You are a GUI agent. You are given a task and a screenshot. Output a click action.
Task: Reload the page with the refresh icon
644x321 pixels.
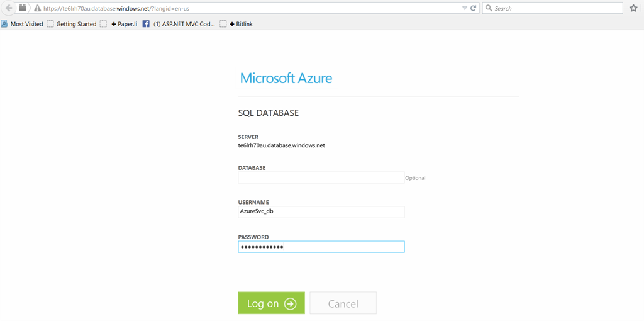click(x=473, y=8)
